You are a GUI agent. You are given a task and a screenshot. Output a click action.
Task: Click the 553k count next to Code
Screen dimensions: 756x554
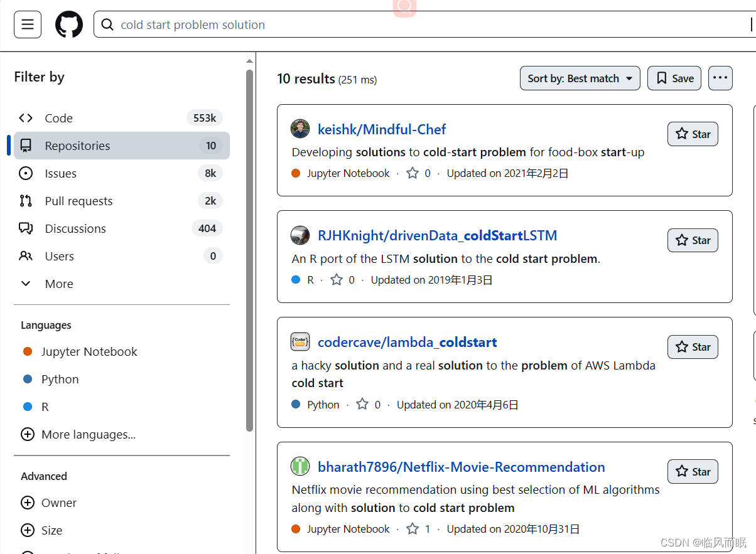coord(205,118)
